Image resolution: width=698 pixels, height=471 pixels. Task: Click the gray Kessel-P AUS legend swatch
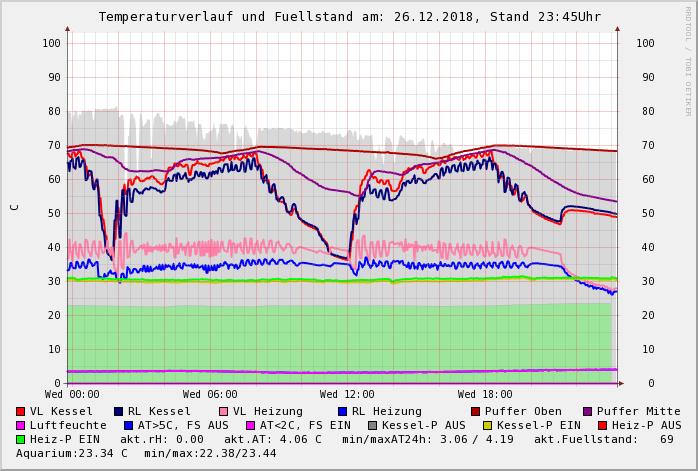tap(371, 425)
